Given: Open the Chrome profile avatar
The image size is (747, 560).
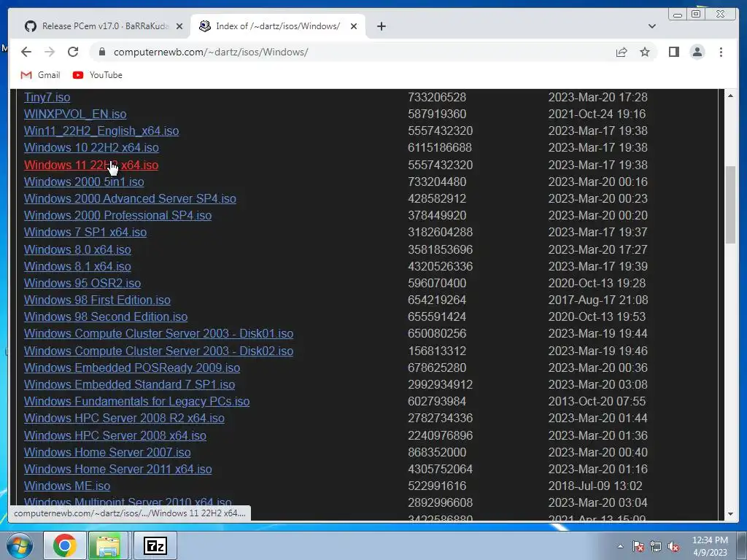Looking at the screenshot, I should click(x=697, y=52).
